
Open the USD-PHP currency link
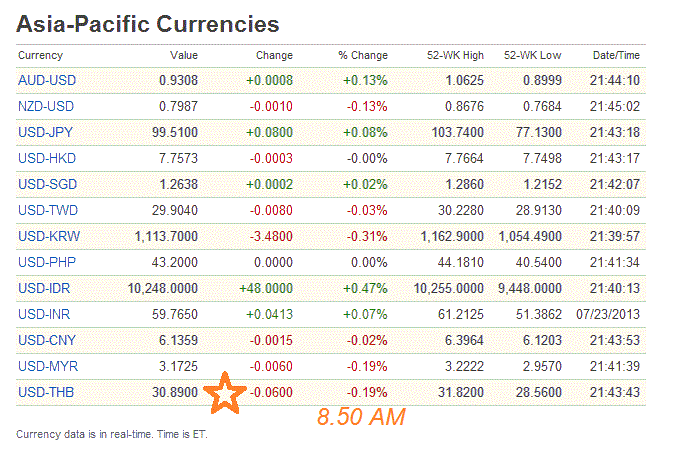pyautogui.click(x=46, y=263)
